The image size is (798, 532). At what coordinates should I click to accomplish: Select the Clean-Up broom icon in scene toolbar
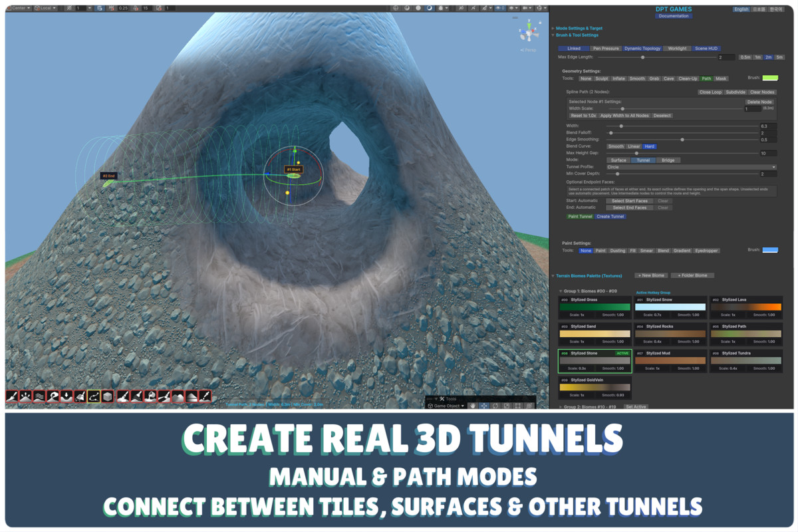point(80,396)
